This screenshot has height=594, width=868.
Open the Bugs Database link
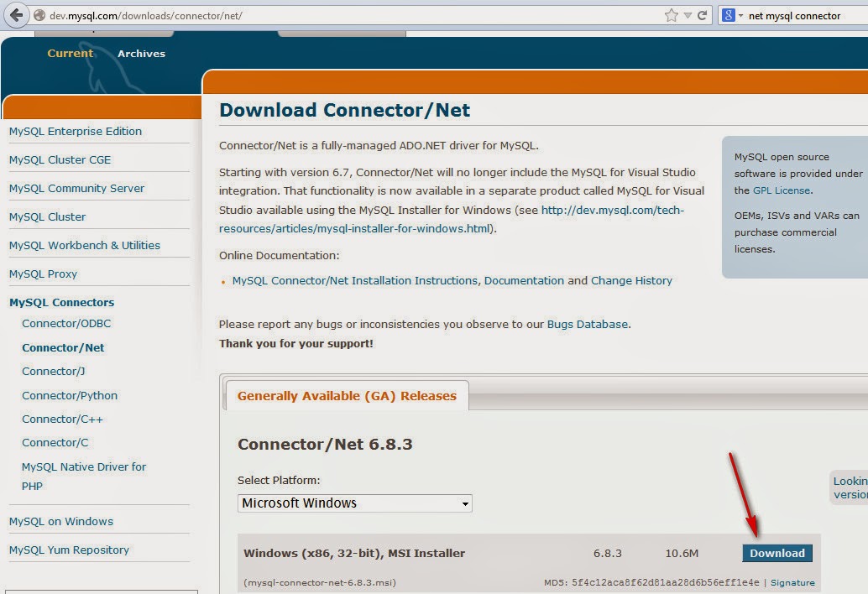(x=588, y=324)
